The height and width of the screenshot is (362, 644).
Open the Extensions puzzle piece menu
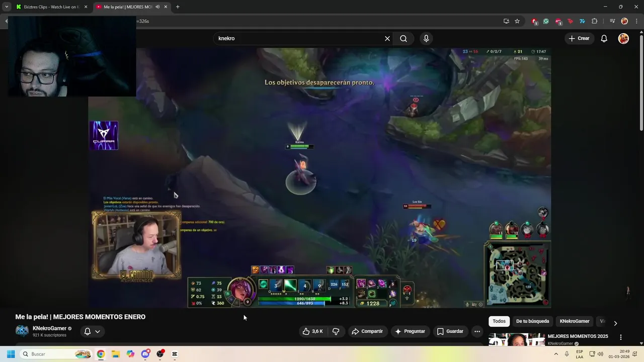point(594,21)
